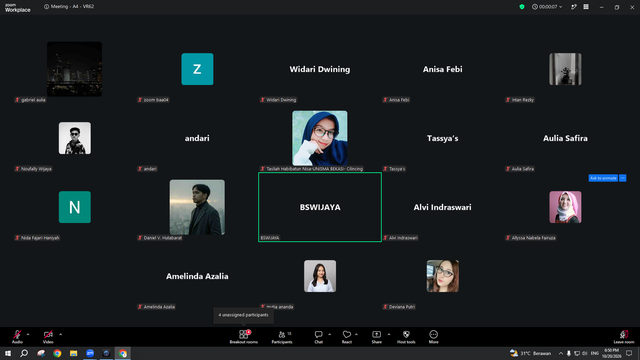640x360 pixels.
Task: Show hidden system tray icons
Action: [x=561, y=353]
